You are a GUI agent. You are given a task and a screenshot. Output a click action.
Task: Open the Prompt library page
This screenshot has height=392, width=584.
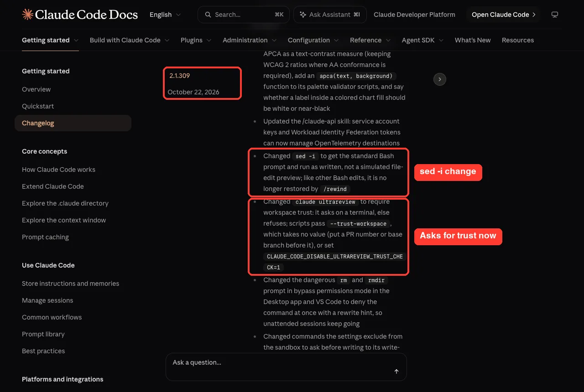tap(43, 334)
